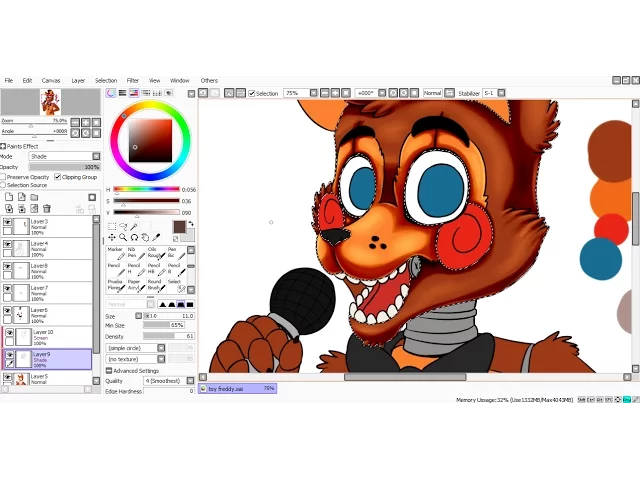Screen dimensions: 640x480
Task: Select the eyedropper color picker tool
Action: [x=156, y=237]
